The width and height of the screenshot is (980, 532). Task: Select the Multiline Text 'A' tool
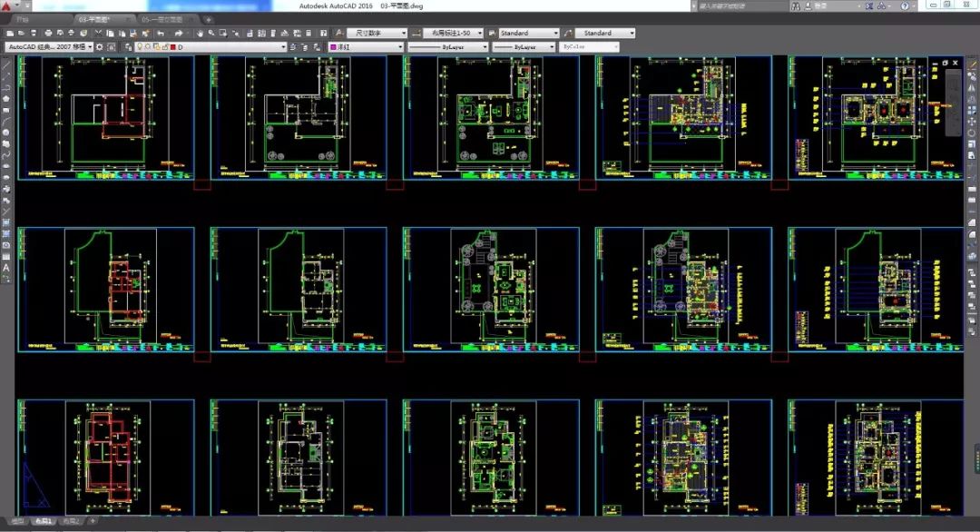click(6, 268)
